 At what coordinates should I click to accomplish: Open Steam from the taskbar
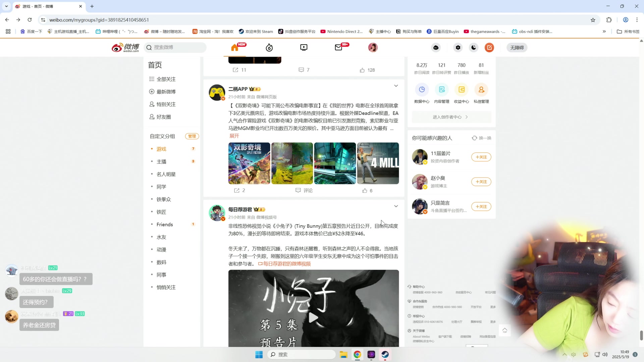click(385, 355)
